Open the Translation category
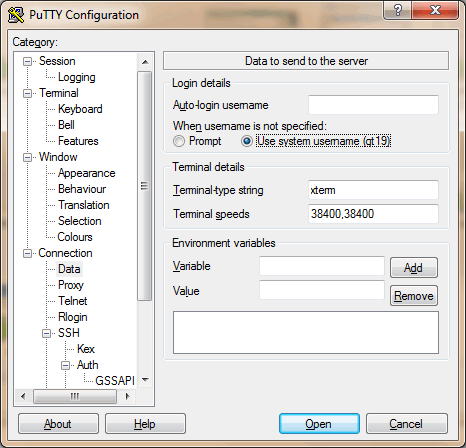466x448 pixels. pos(83,205)
